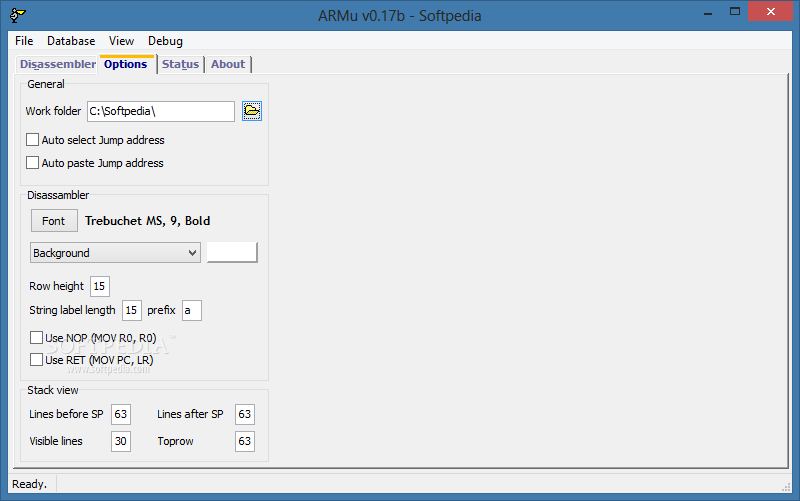
Task: Click the String label prefix field
Action: point(192,310)
